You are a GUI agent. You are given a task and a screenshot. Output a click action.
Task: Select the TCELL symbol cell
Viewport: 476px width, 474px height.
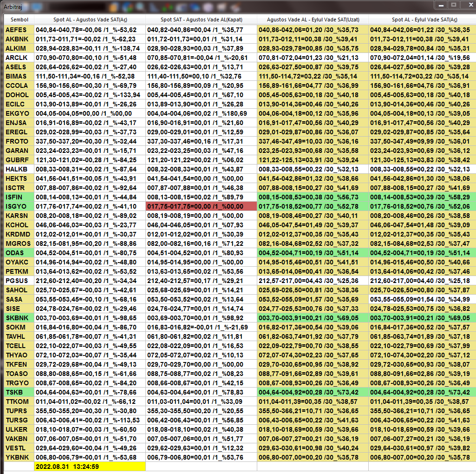(x=19, y=346)
